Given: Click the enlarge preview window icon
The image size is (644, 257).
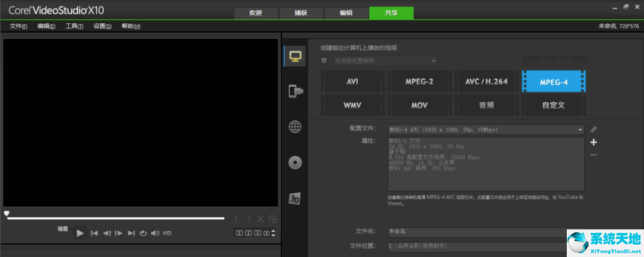Looking at the screenshot, I should pyautogui.click(x=273, y=219).
